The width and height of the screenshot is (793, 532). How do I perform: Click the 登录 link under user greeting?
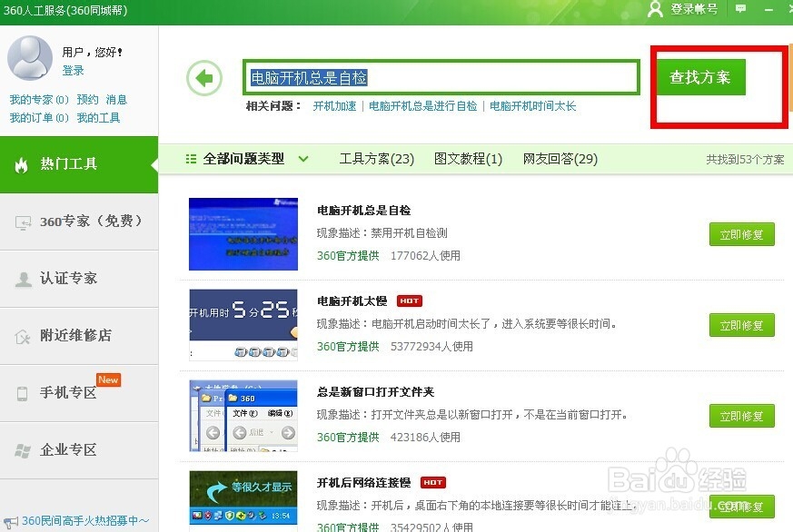74,71
